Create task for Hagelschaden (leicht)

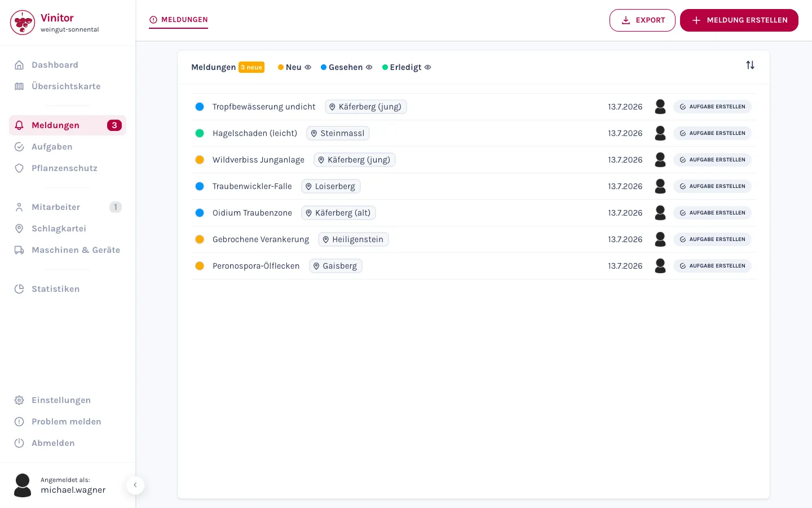(712, 133)
